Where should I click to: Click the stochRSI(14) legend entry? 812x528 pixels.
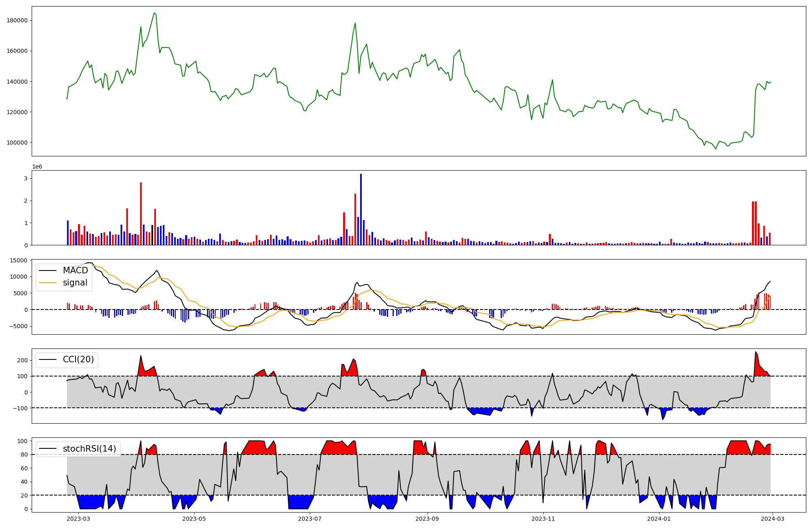pyautogui.click(x=89, y=449)
